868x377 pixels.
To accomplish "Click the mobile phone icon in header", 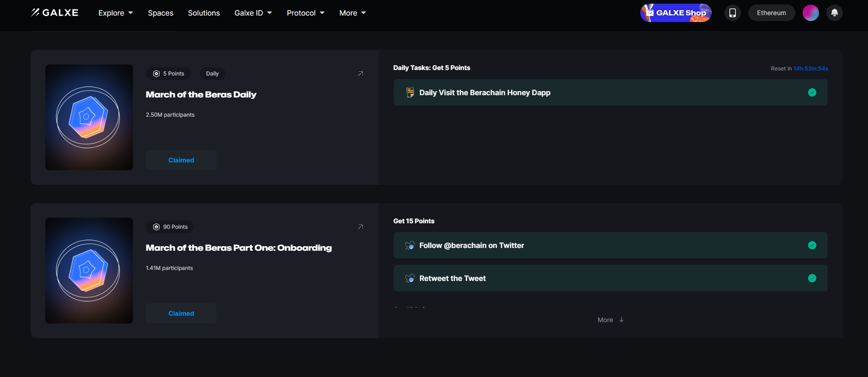I will coord(733,13).
